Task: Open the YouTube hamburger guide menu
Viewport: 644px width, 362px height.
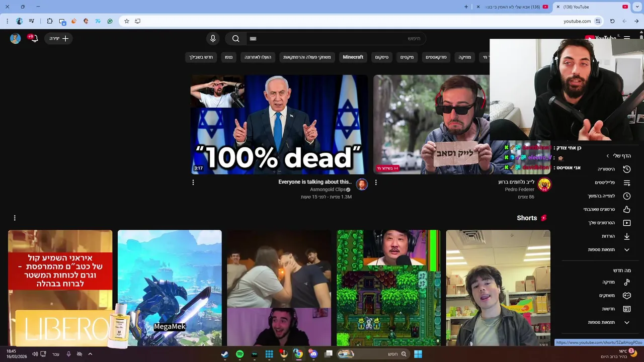Action: point(627,38)
